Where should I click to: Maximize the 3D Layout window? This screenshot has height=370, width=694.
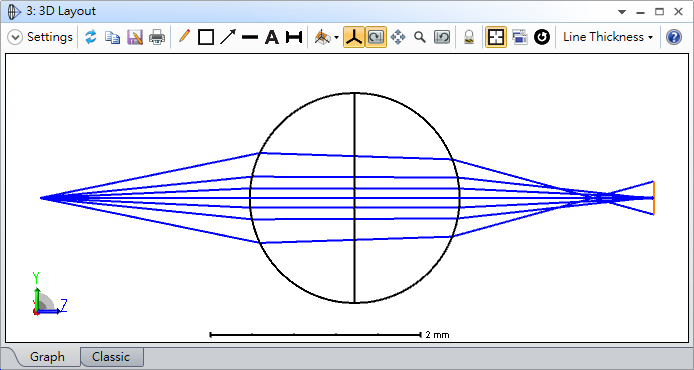click(659, 12)
